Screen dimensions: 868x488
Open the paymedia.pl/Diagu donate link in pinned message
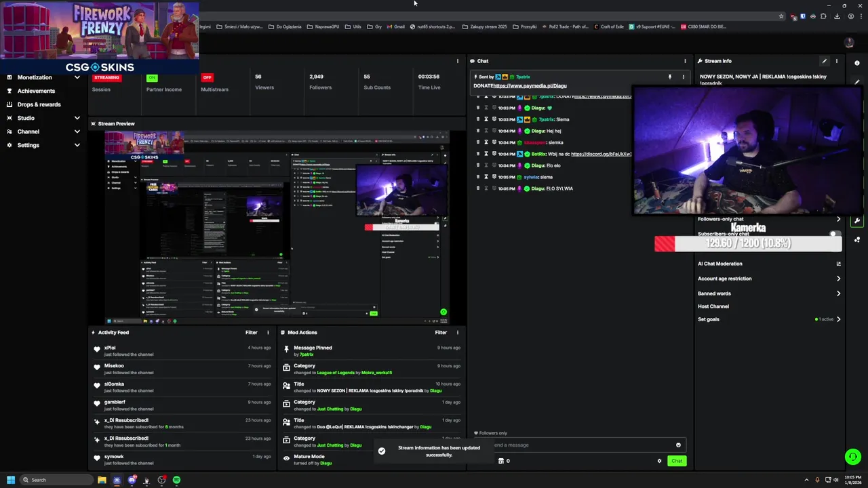(x=530, y=86)
